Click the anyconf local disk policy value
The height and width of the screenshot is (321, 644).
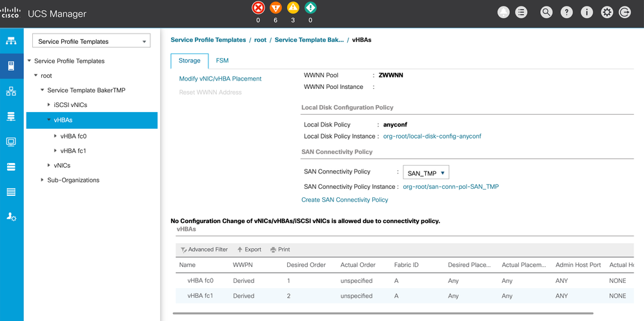click(395, 125)
